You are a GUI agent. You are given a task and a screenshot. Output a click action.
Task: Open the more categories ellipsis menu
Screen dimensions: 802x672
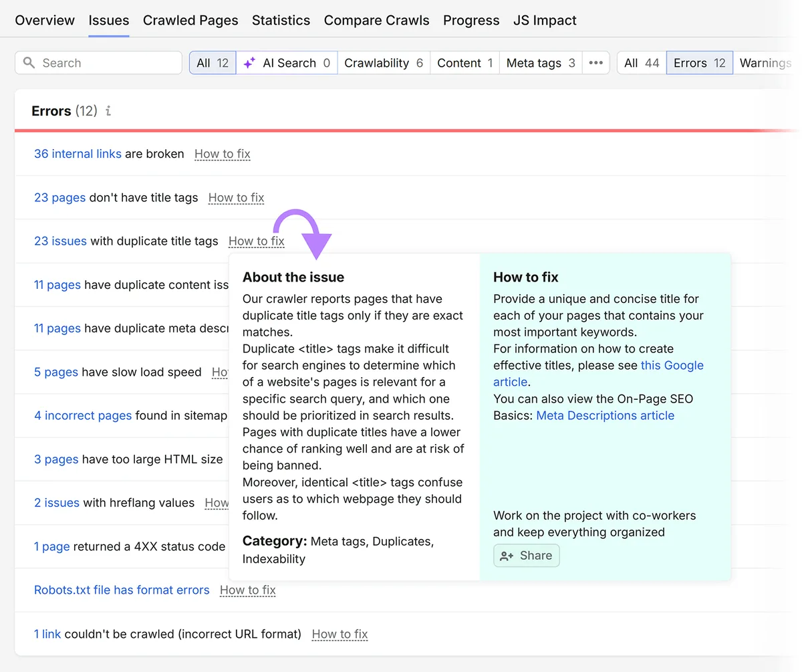pyautogui.click(x=595, y=63)
